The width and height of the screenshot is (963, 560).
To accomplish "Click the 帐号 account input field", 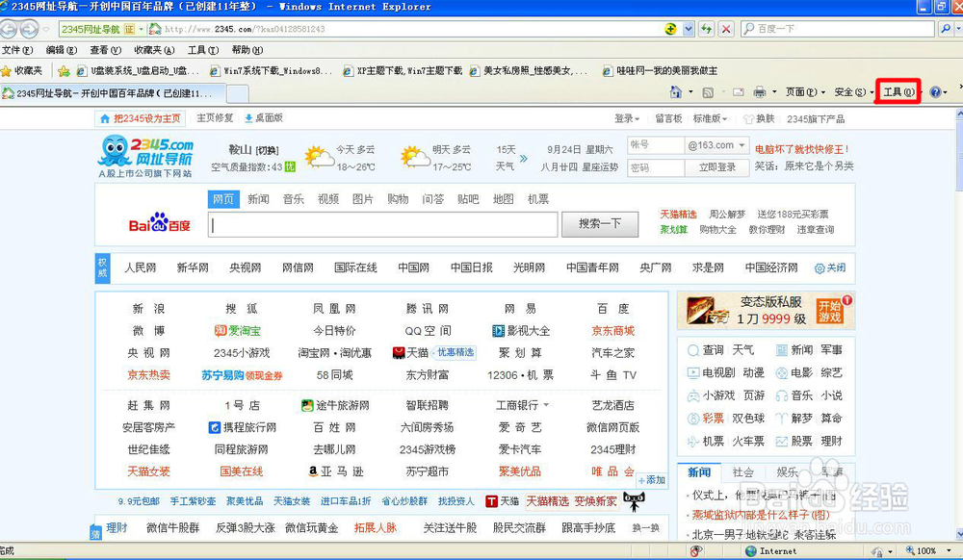I will (x=655, y=145).
